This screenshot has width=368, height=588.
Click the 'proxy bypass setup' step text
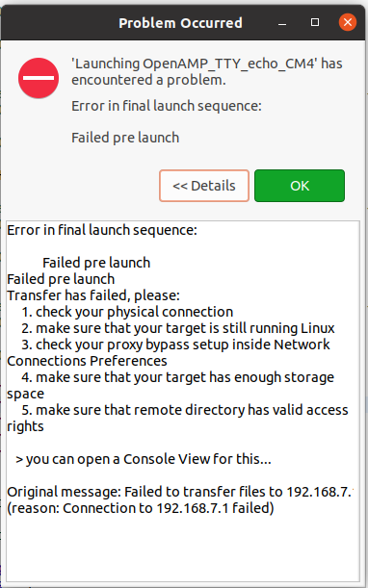click(169, 353)
